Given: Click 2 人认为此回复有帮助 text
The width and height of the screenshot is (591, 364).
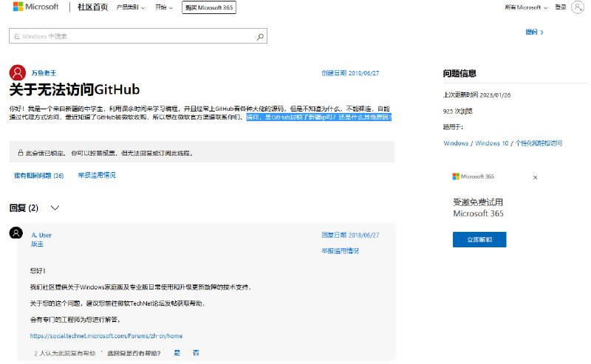Looking at the screenshot, I should click(64, 353).
